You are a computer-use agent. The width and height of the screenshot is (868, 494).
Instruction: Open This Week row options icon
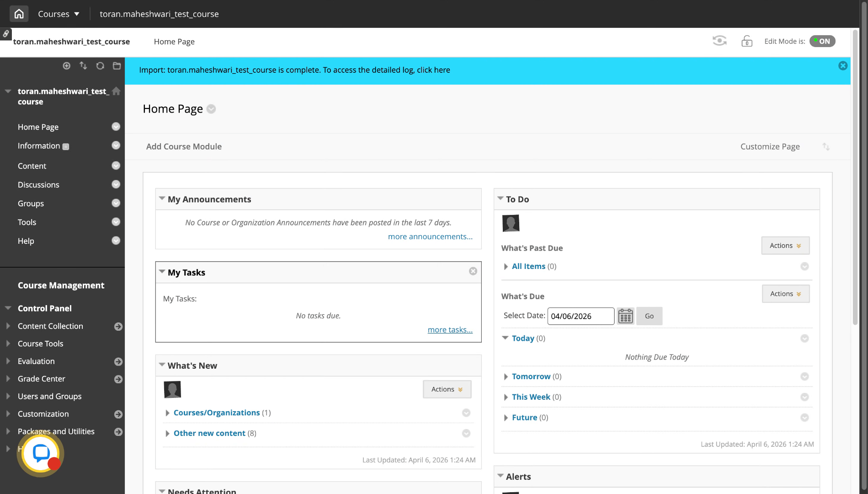point(804,397)
